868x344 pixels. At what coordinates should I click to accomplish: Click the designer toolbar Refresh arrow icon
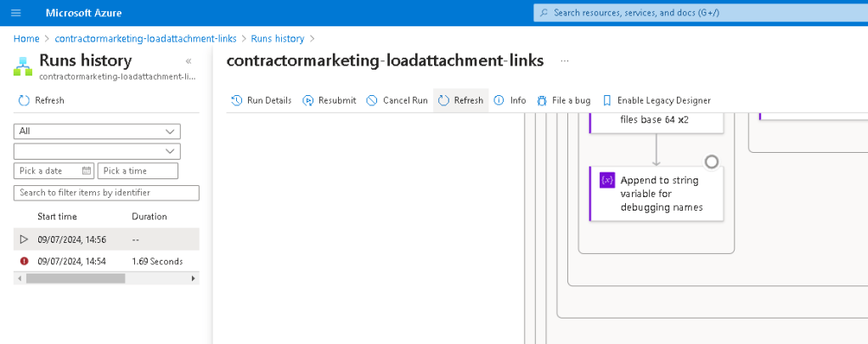(442, 100)
